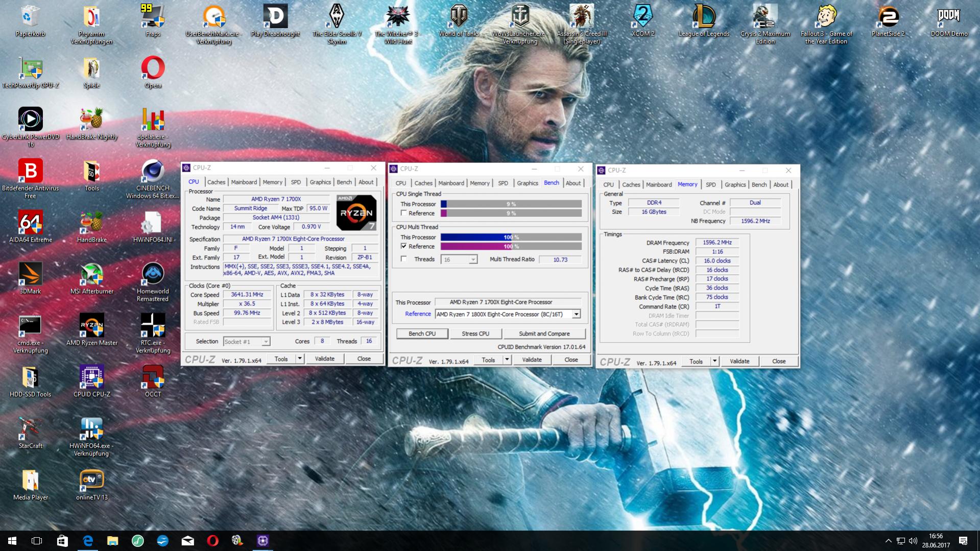
Task: Launch the Opera desktop icon
Action: (x=153, y=72)
